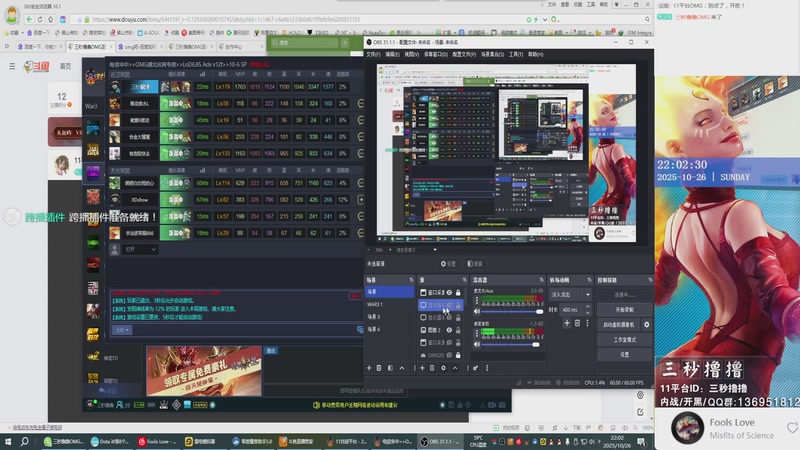This screenshot has height=450, width=800.
Task: Decrease transition duration 400 ms
Action: pyautogui.click(x=588, y=312)
